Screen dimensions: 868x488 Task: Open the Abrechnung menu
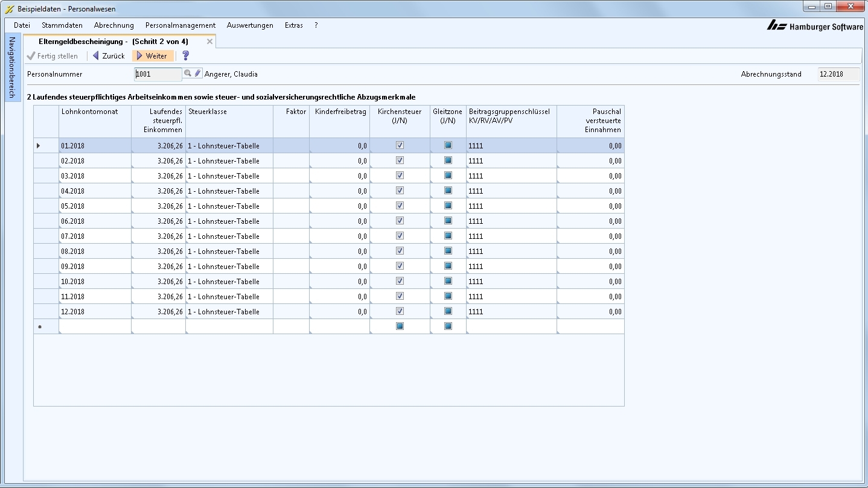click(x=113, y=25)
